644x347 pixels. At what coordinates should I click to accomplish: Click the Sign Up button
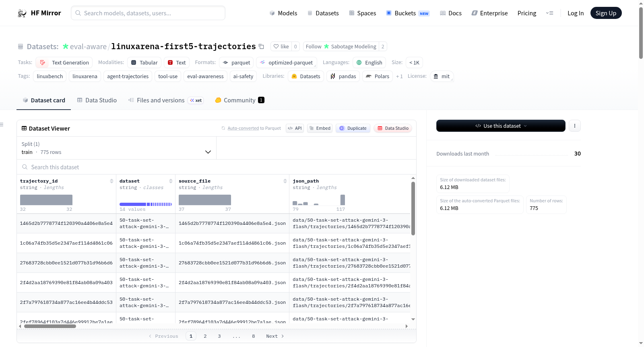click(606, 13)
